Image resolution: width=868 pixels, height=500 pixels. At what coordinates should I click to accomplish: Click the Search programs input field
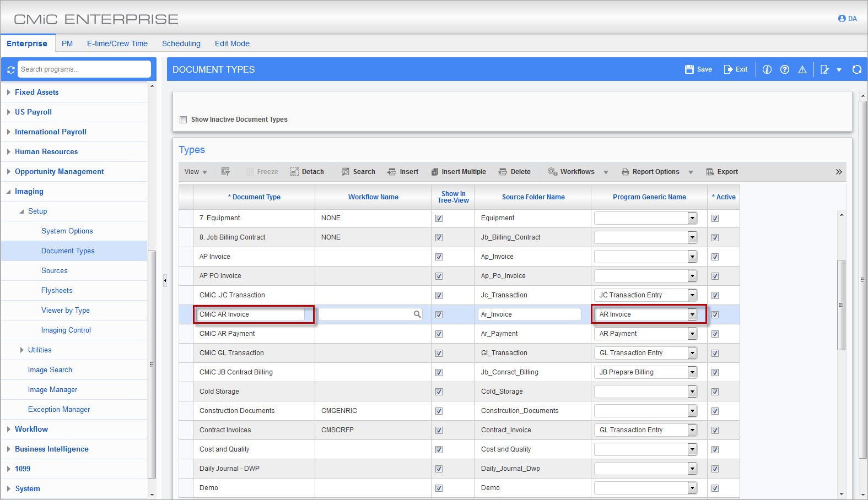point(84,69)
